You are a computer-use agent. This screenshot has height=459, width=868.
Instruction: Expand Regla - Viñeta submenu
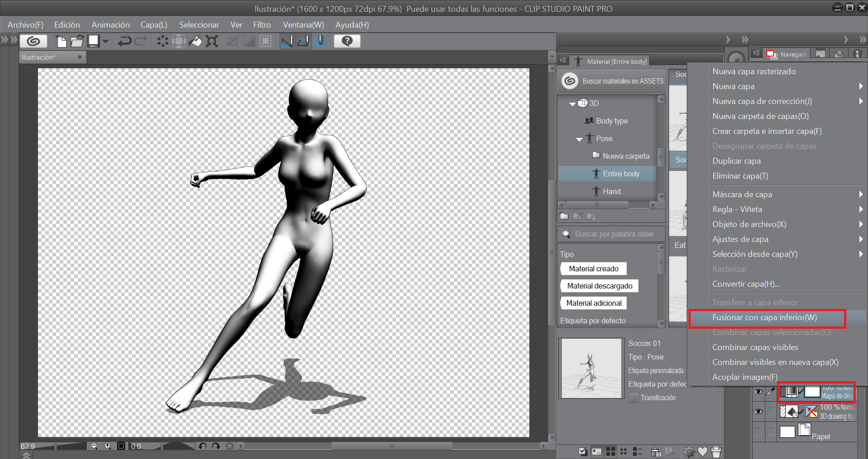861,209
